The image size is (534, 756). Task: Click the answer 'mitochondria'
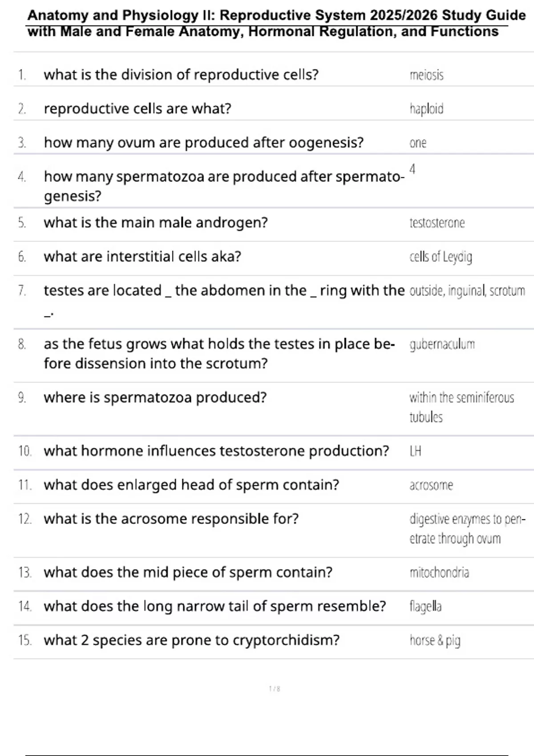[439, 572]
